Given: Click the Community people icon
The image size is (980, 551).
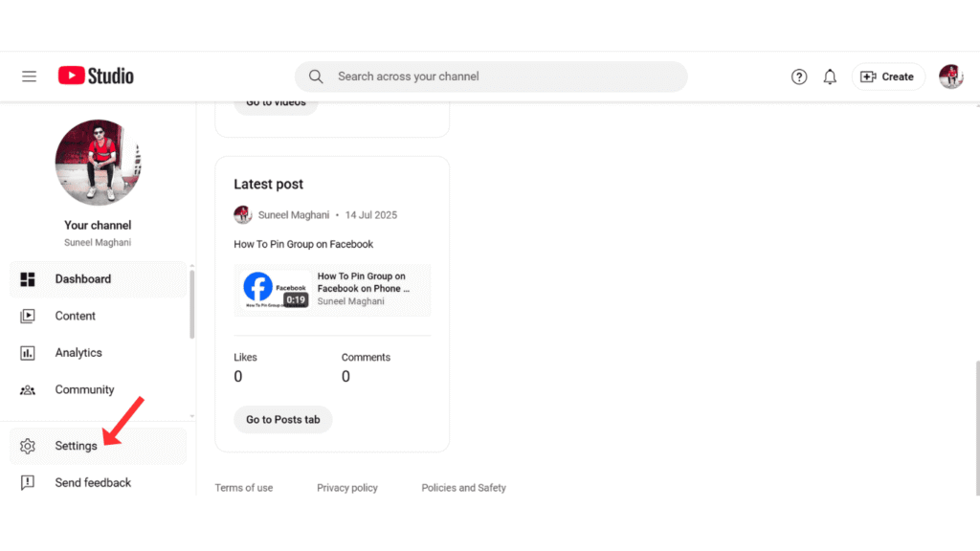Looking at the screenshot, I should (x=28, y=390).
